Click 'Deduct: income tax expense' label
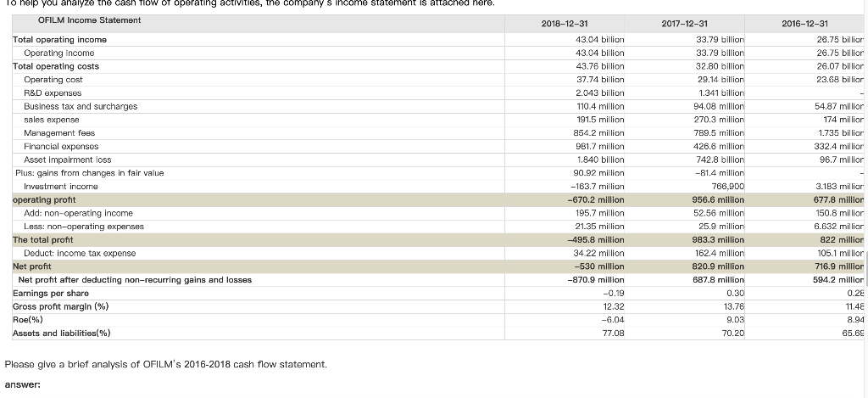868x398 pixels. (x=80, y=253)
